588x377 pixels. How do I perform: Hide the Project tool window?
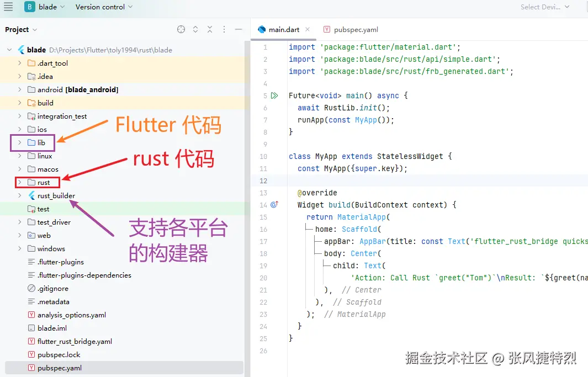tap(238, 29)
